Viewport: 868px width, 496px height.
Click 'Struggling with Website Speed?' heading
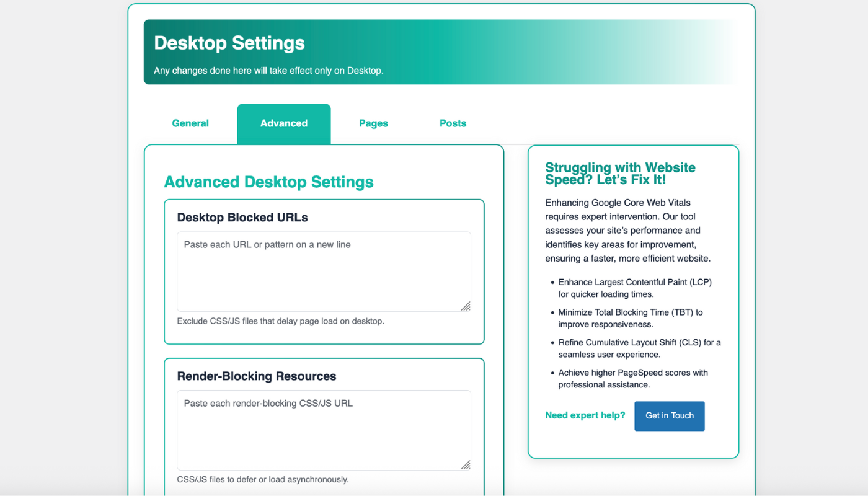tap(620, 174)
